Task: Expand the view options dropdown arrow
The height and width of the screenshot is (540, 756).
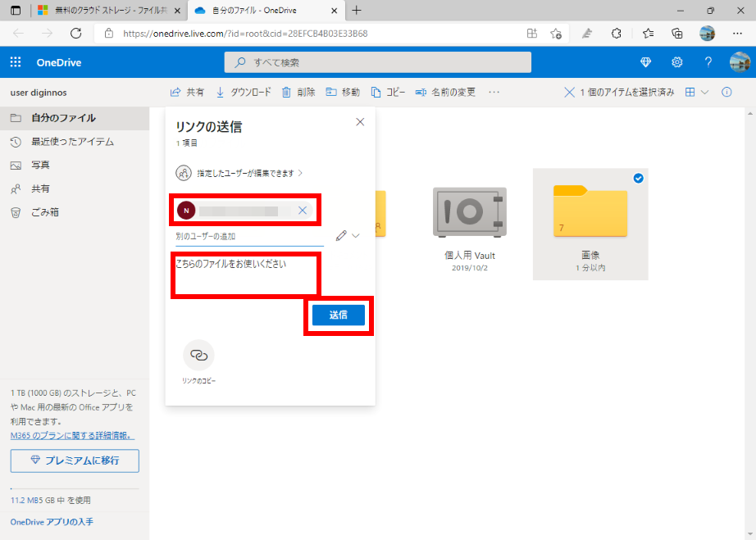Action: (705, 92)
